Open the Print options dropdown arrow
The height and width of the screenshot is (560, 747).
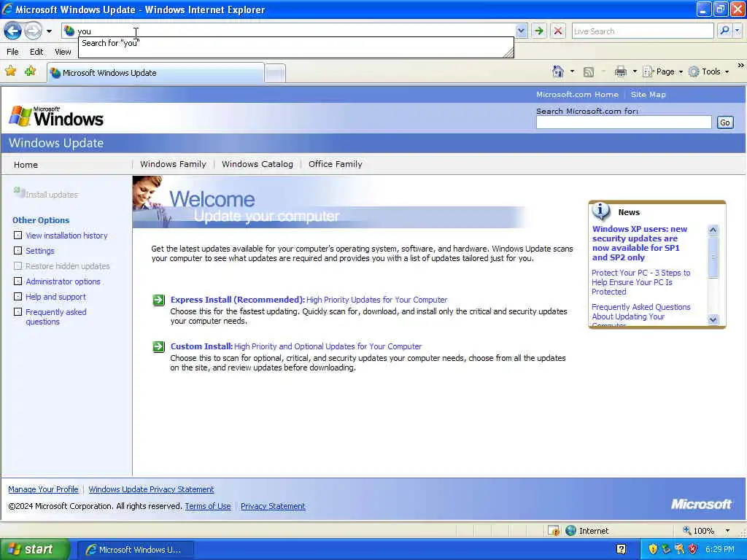pos(635,72)
